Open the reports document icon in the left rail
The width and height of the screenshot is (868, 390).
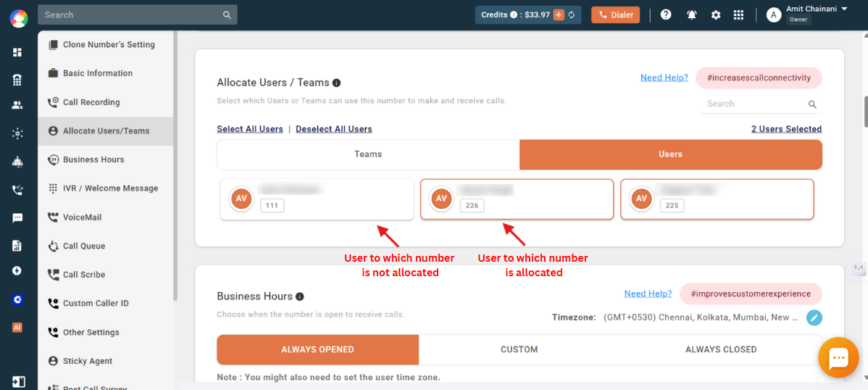pyautogui.click(x=17, y=246)
